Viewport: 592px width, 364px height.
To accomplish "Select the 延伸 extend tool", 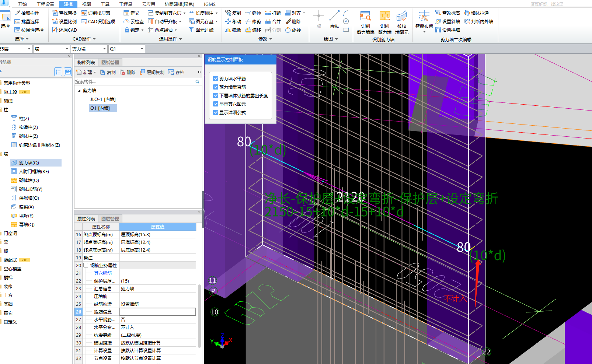I will (x=253, y=13).
